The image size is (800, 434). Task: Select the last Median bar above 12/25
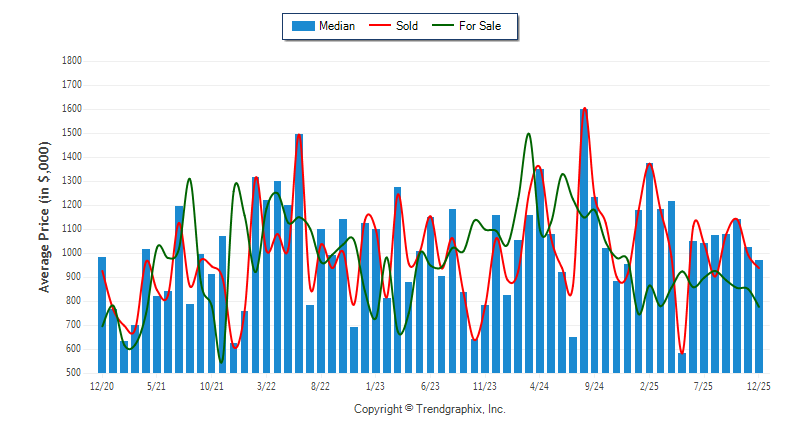click(x=759, y=316)
